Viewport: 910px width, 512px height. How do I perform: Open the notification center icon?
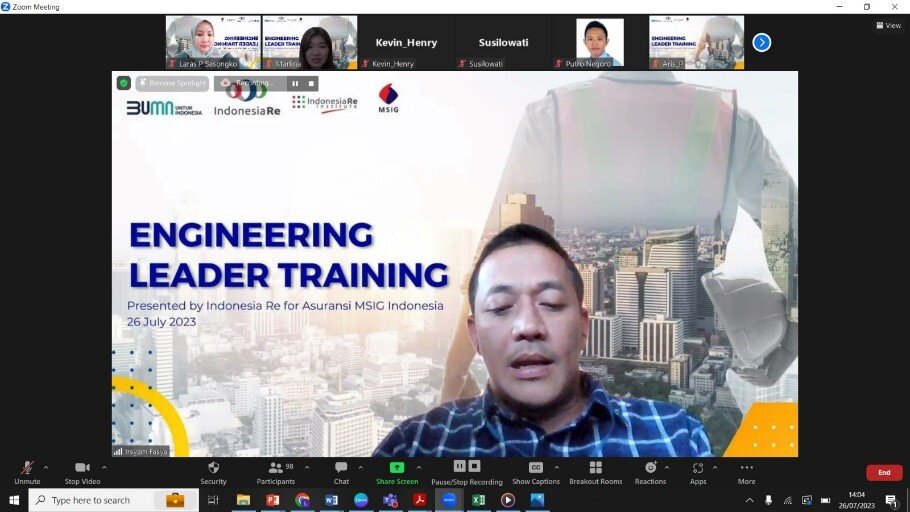(x=891, y=500)
